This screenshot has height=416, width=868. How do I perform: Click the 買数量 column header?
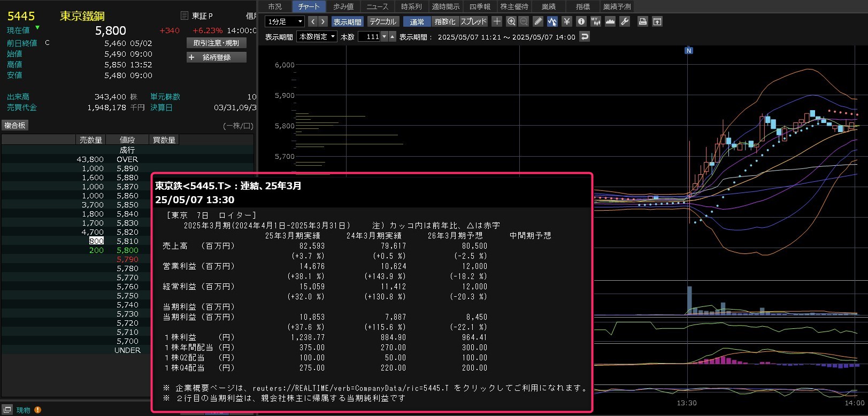164,140
